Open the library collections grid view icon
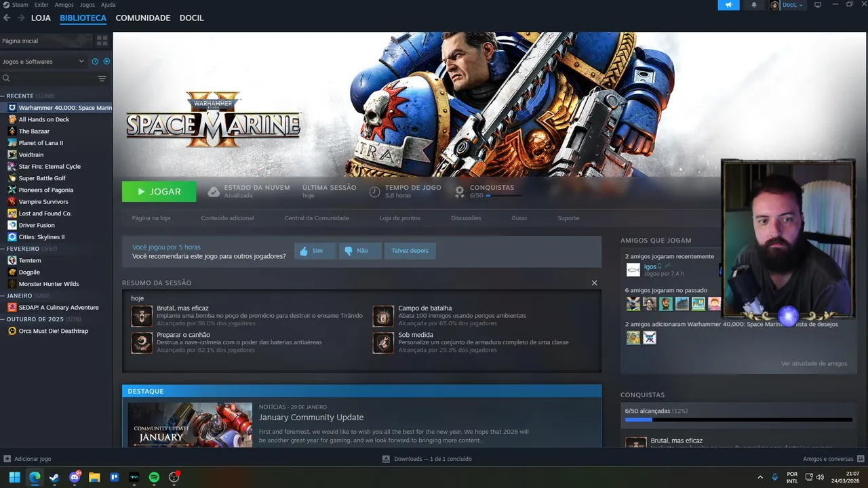 click(x=102, y=41)
